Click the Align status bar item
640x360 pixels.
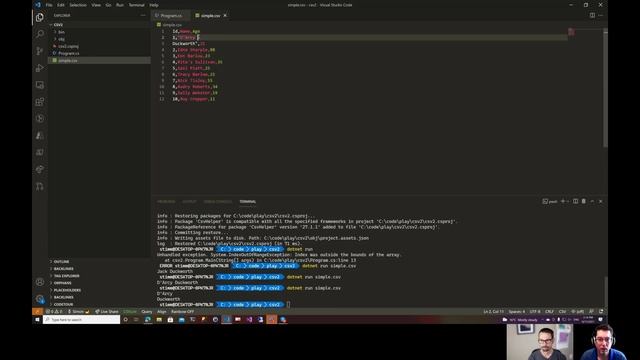coord(162,311)
